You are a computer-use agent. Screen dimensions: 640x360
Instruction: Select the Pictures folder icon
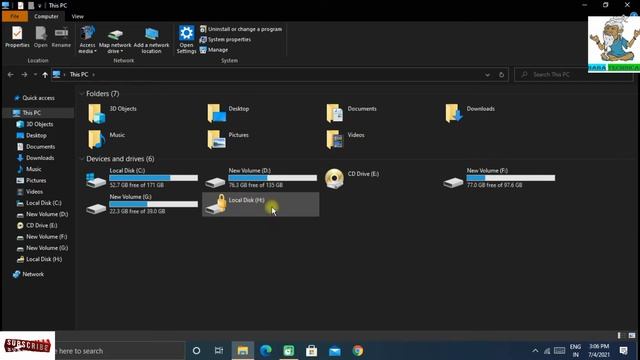point(216,139)
